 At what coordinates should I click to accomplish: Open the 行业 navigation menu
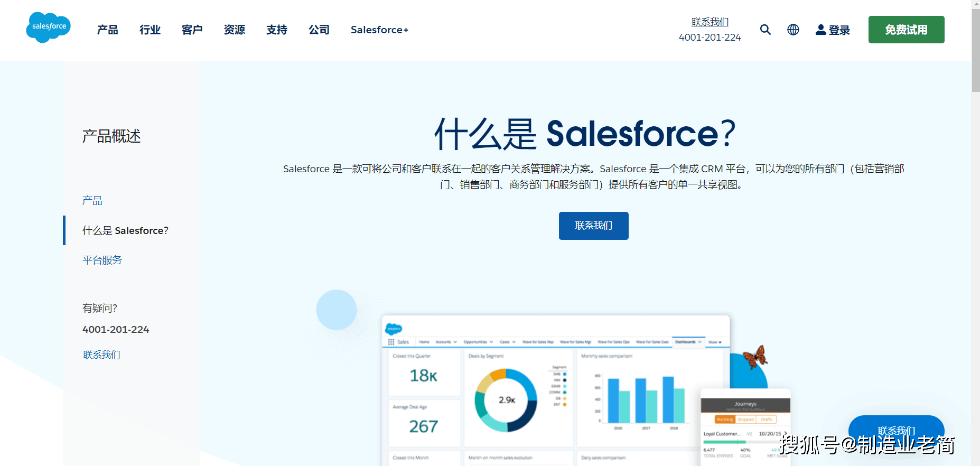pos(150,30)
